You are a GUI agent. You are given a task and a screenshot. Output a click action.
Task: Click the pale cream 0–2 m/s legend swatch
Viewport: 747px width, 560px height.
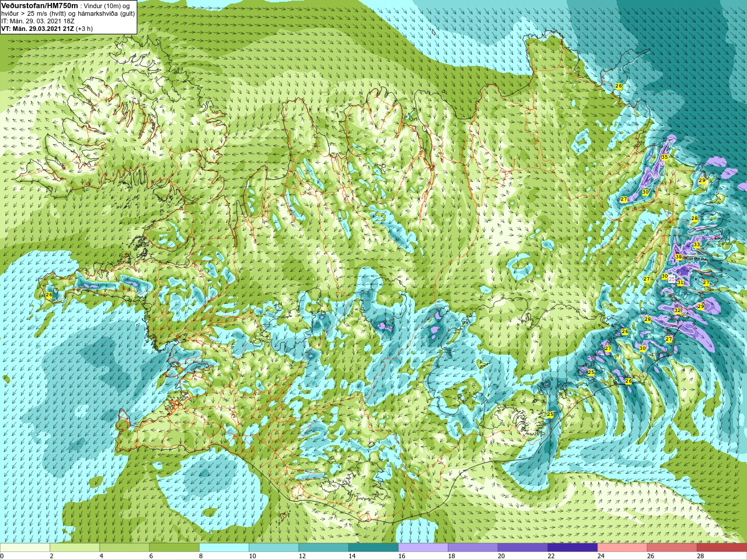[25, 548]
